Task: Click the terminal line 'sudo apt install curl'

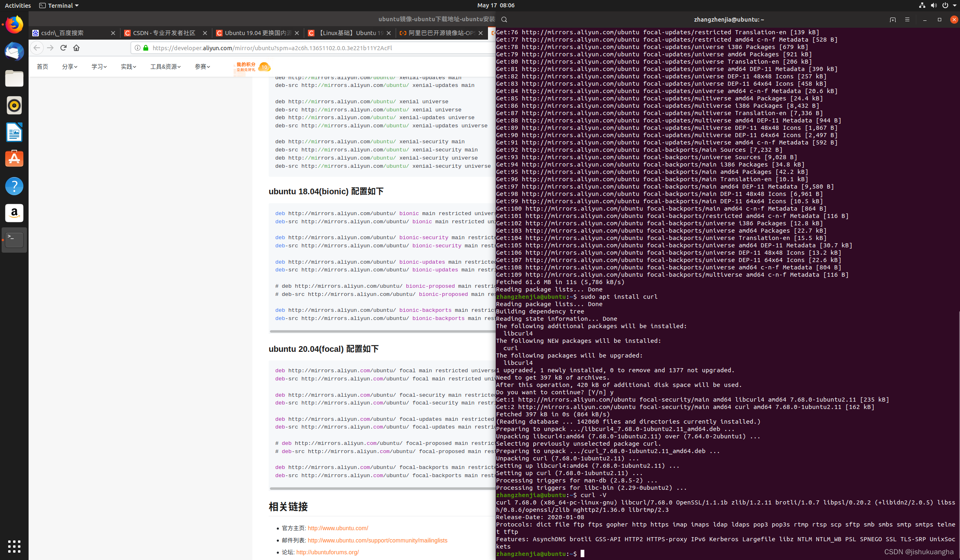Action: [x=619, y=297]
